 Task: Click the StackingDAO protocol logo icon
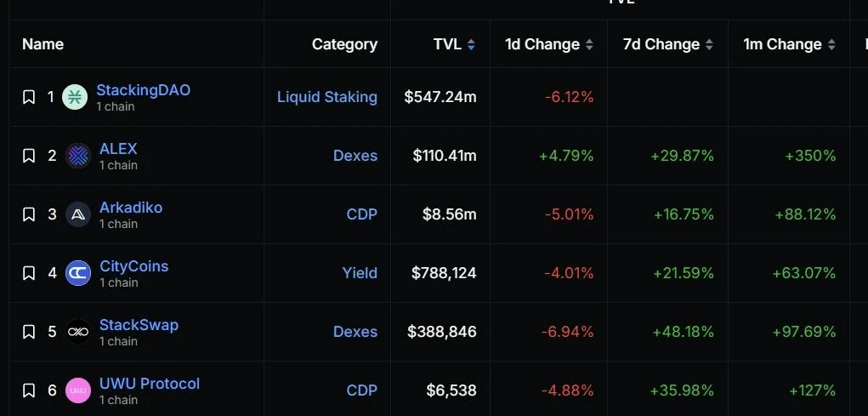(75, 97)
